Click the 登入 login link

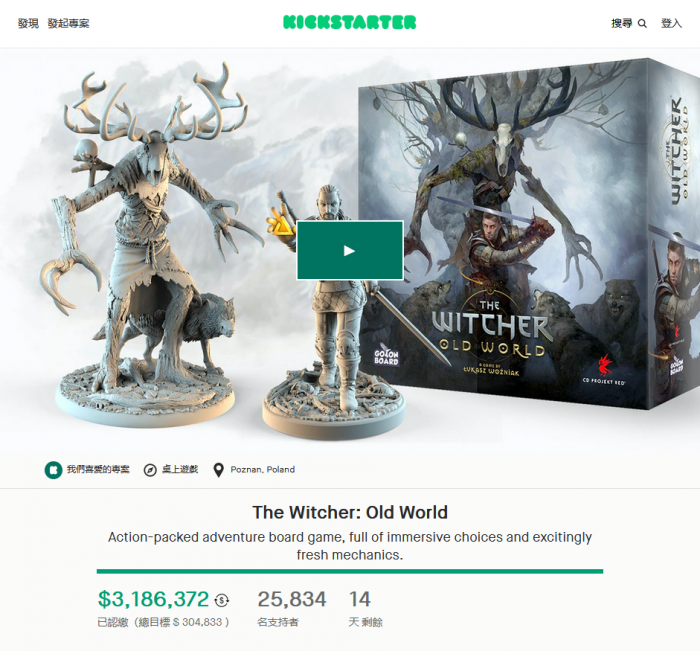[671, 23]
